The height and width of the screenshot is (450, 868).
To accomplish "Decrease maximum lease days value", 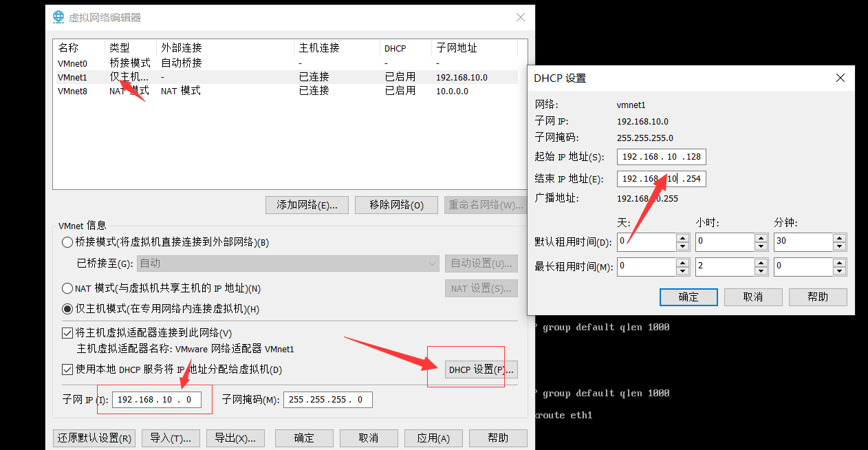I will [x=683, y=270].
